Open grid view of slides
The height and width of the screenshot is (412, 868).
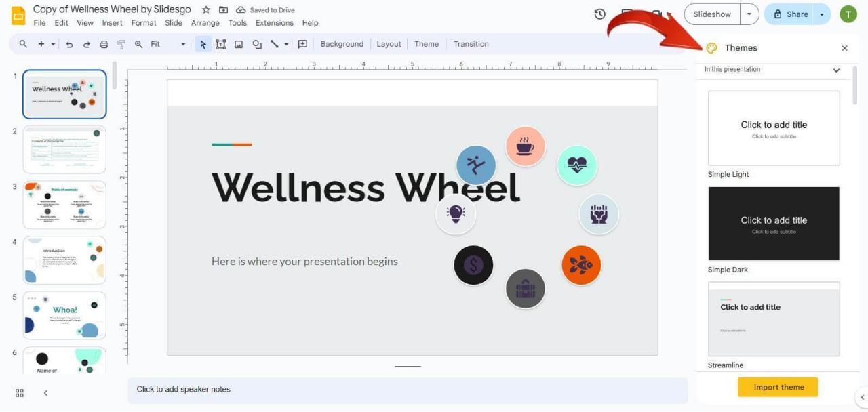[18, 392]
